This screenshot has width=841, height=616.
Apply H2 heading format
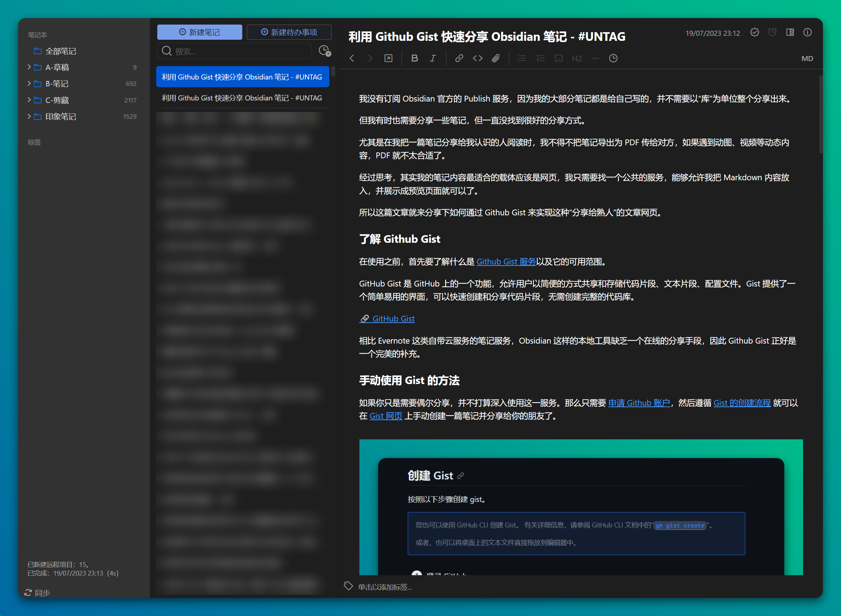pos(576,59)
